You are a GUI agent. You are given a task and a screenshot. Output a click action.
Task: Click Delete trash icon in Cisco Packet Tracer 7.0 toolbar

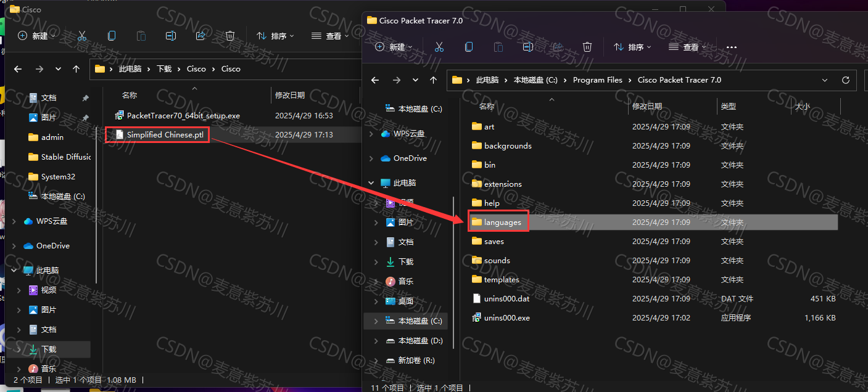[x=587, y=47]
